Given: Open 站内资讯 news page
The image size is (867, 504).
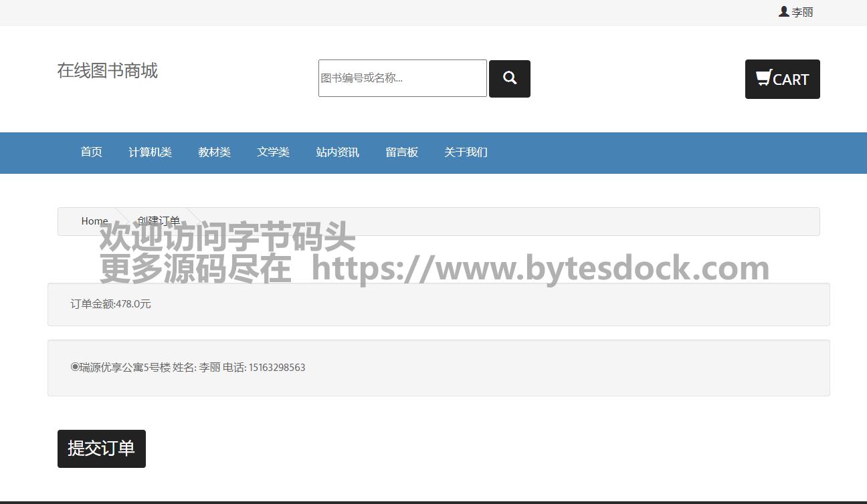Looking at the screenshot, I should [x=337, y=152].
